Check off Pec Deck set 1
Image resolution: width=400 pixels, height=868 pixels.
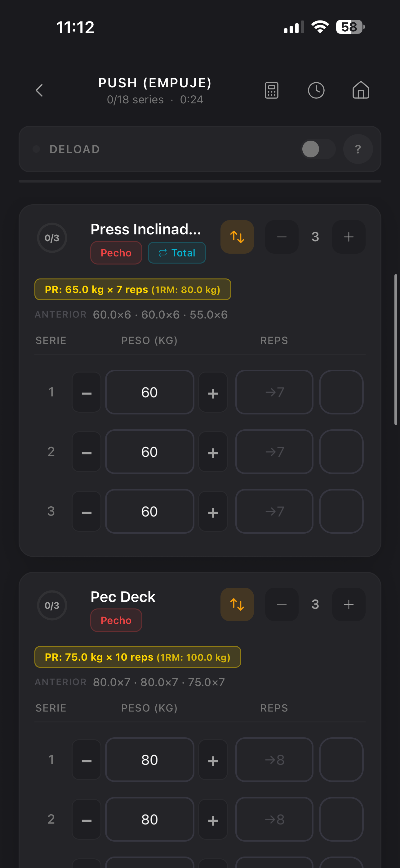point(341,759)
